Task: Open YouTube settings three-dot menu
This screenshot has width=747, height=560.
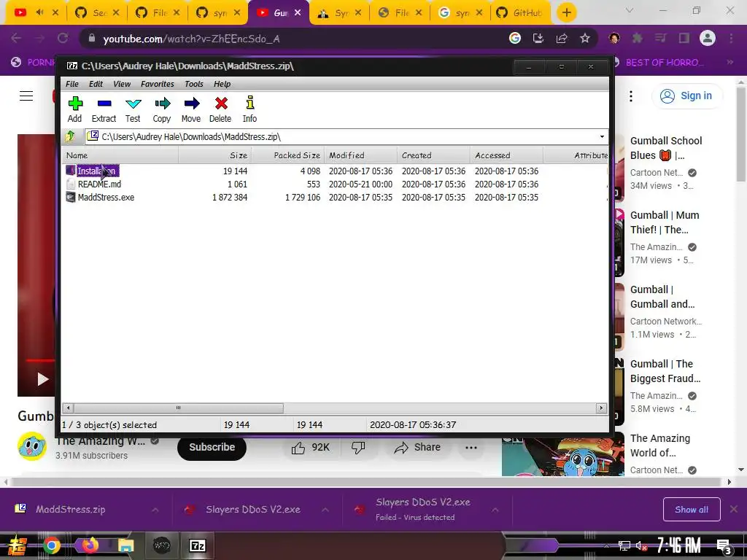Action: tap(631, 96)
